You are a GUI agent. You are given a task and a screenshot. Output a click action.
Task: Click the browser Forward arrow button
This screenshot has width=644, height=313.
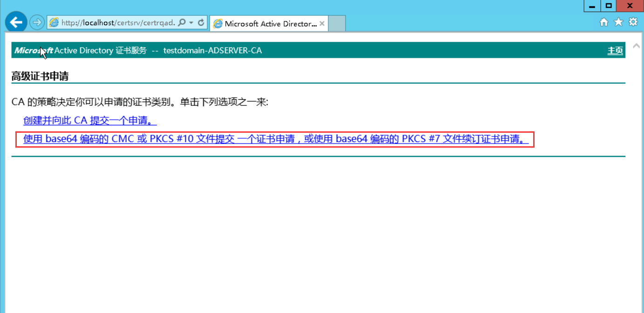click(37, 22)
